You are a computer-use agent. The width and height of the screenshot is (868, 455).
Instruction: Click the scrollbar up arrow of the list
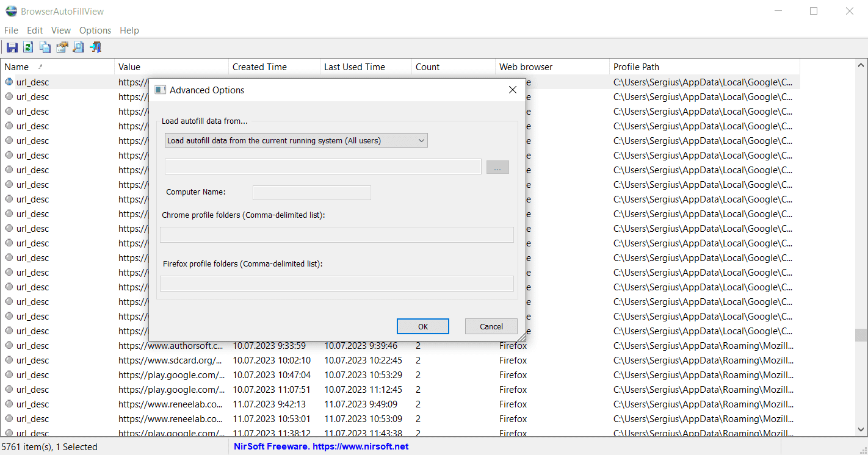861,65
